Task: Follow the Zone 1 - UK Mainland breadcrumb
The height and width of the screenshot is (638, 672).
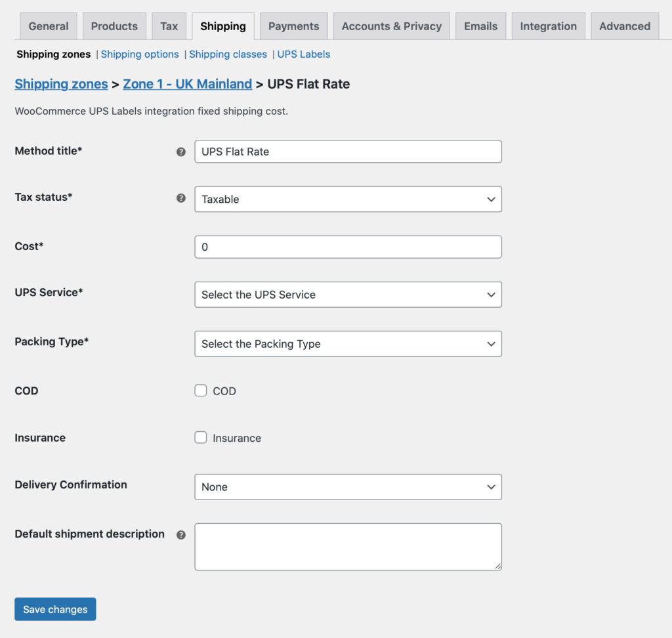Action: tap(187, 84)
